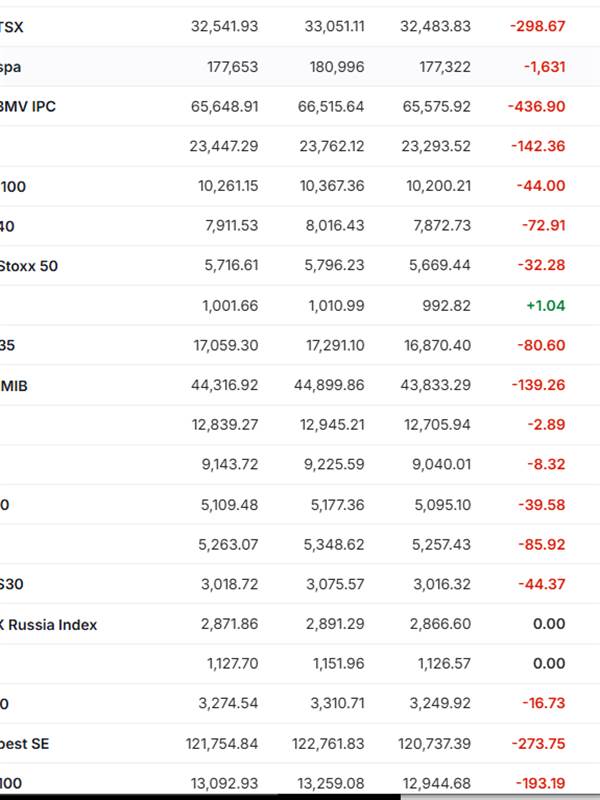Click the red change -193.19

pyautogui.click(x=540, y=783)
